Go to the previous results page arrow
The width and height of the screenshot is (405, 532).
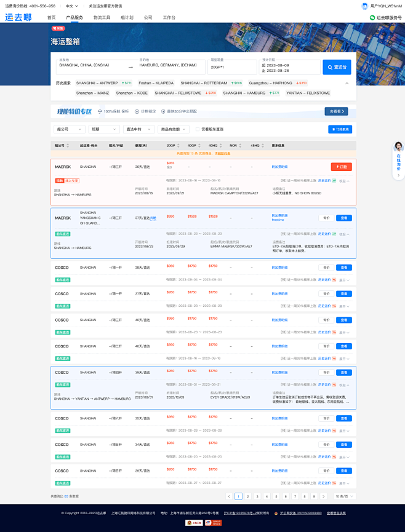229,496
